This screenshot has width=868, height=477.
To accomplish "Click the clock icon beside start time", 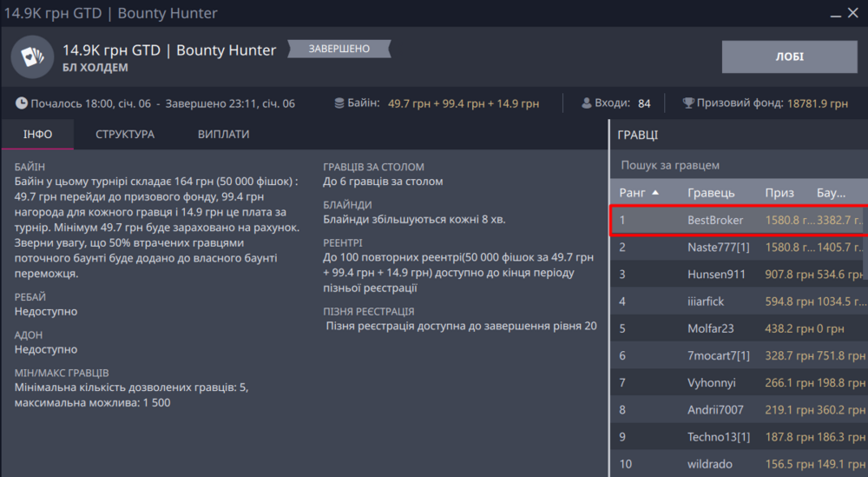I will (x=21, y=103).
